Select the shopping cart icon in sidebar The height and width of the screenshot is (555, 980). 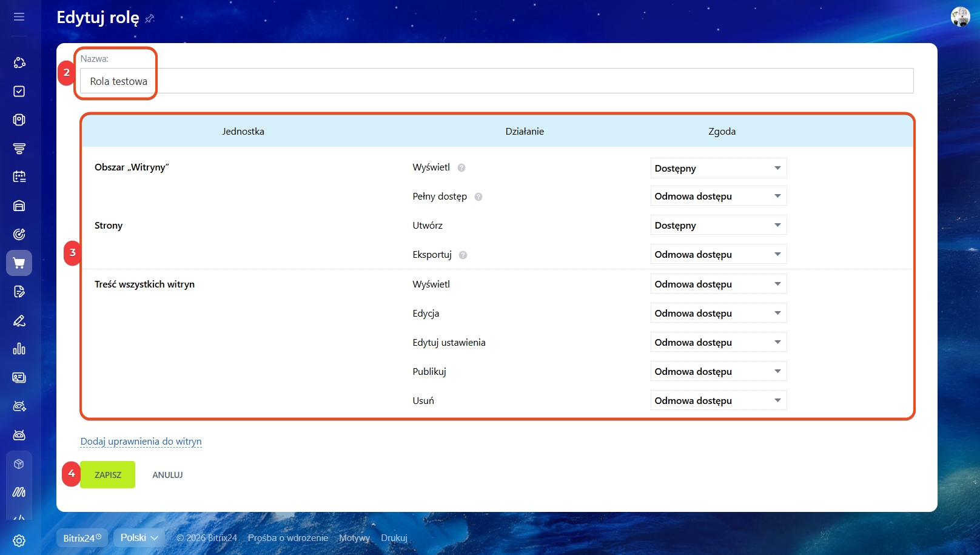coord(19,263)
